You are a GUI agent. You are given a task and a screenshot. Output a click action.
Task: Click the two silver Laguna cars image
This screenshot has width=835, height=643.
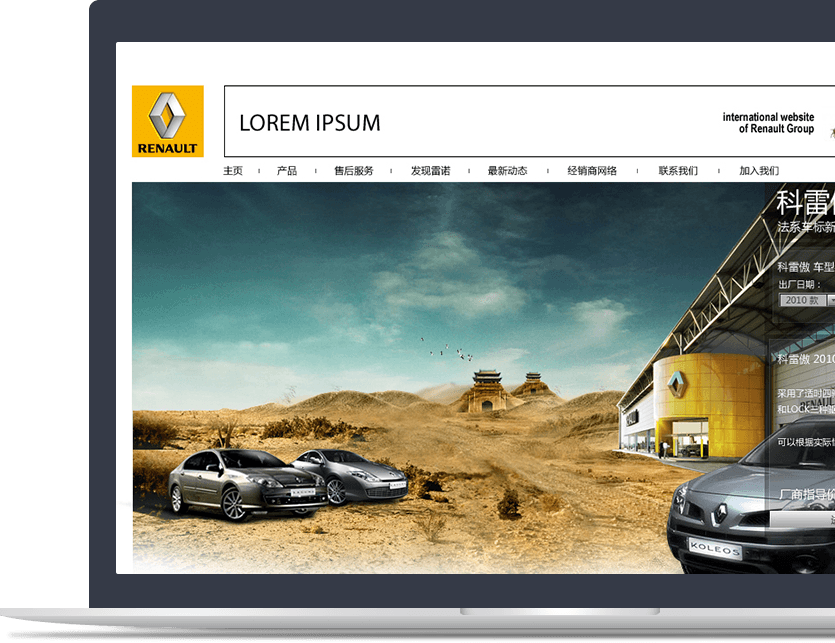tap(287, 482)
